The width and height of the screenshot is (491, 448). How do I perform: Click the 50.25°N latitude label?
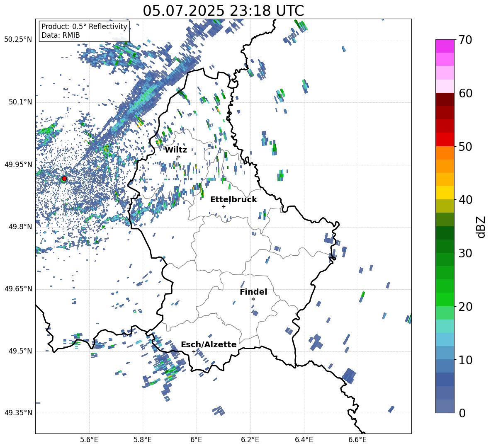(18, 40)
